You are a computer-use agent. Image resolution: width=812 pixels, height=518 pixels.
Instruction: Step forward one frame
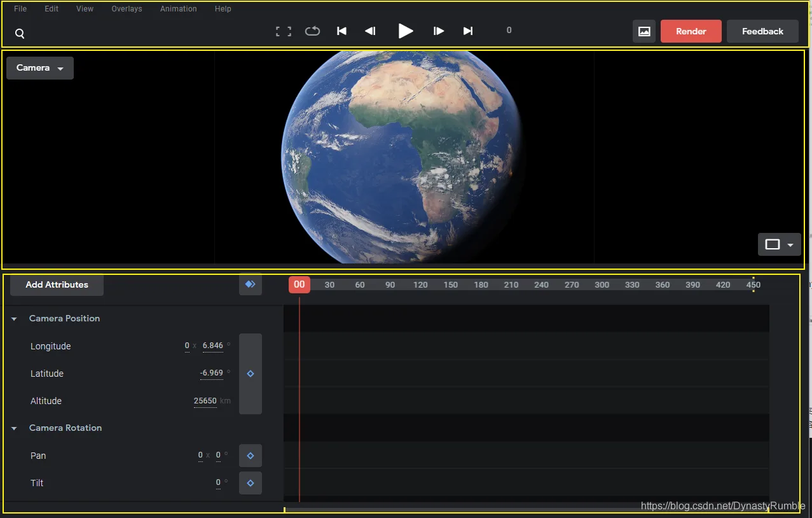point(439,31)
